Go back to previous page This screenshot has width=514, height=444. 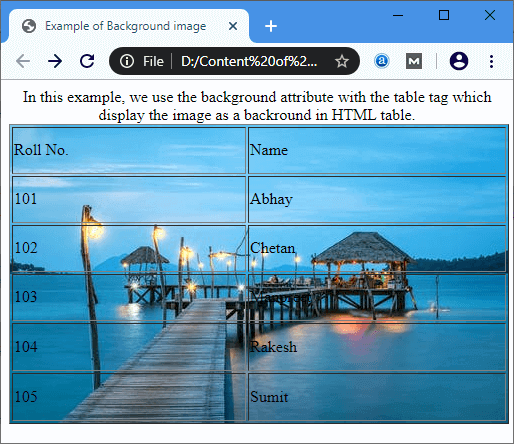[23, 61]
